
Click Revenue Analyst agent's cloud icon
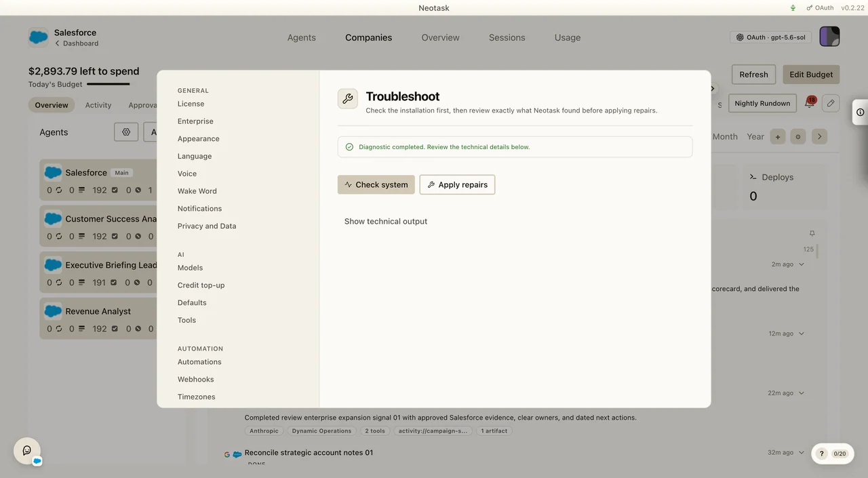(53, 311)
